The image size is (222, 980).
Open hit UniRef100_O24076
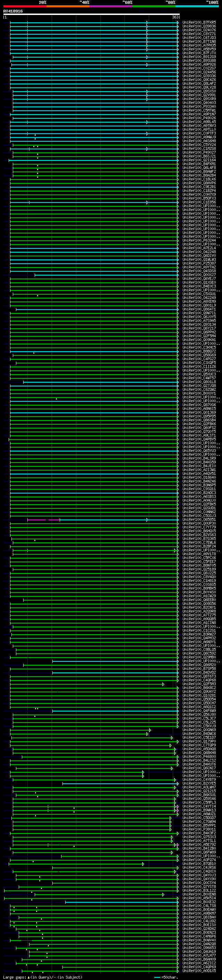click(x=199, y=30)
